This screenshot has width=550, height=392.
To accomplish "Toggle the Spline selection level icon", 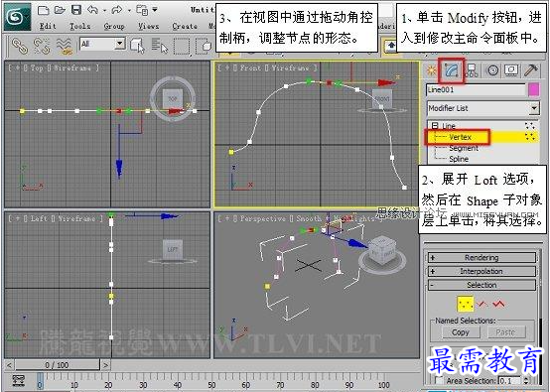I will (x=498, y=304).
